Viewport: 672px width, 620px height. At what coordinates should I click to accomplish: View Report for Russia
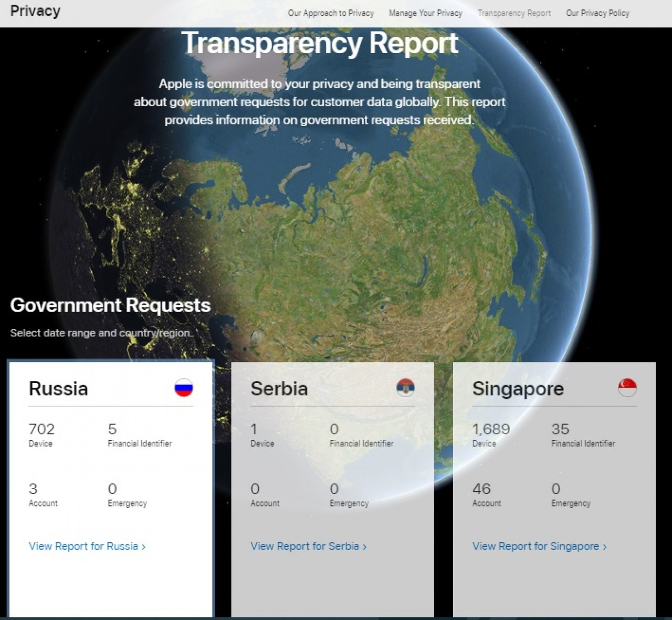click(x=87, y=546)
